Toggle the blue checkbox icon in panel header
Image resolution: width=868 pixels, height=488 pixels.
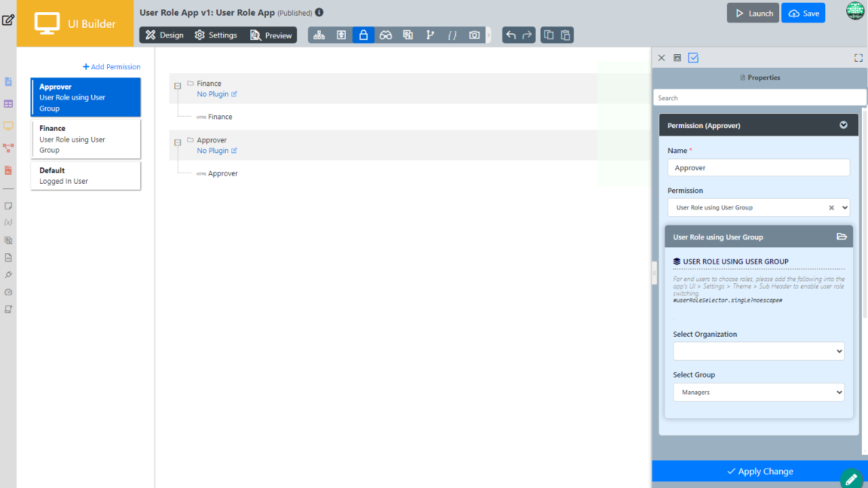click(x=693, y=58)
